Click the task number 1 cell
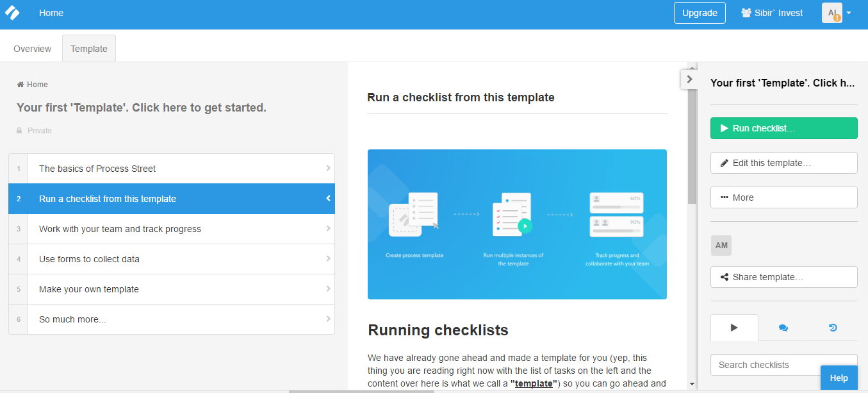The width and height of the screenshot is (868, 393). point(19,169)
